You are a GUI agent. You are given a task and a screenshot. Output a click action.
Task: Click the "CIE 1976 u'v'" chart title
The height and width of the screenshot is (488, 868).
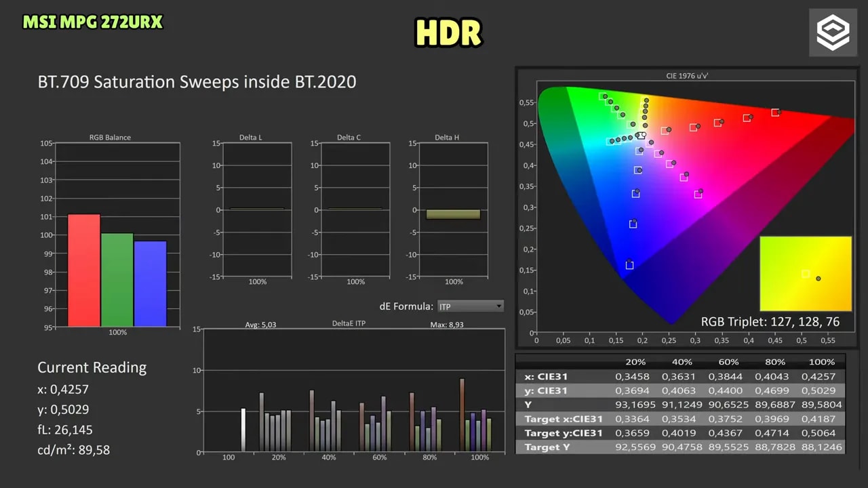pos(686,77)
